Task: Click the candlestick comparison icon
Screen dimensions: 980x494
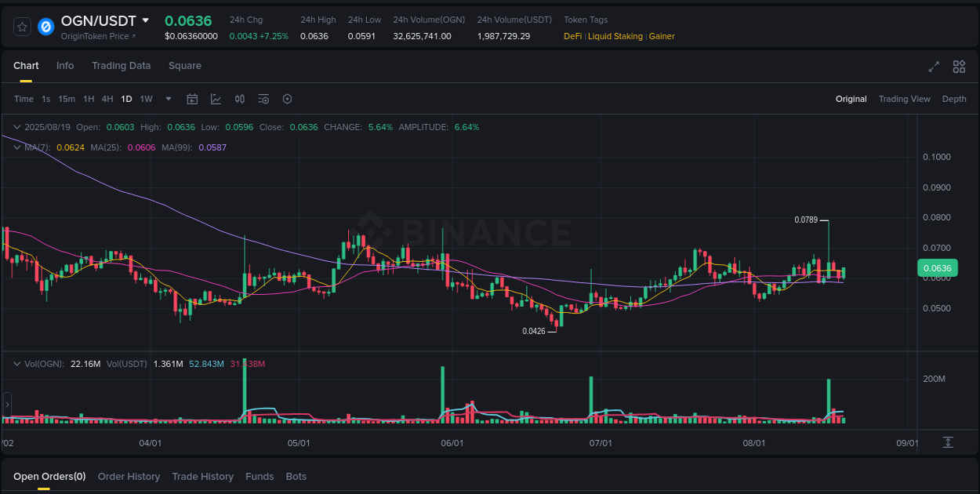Action: click(x=240, y=99)
